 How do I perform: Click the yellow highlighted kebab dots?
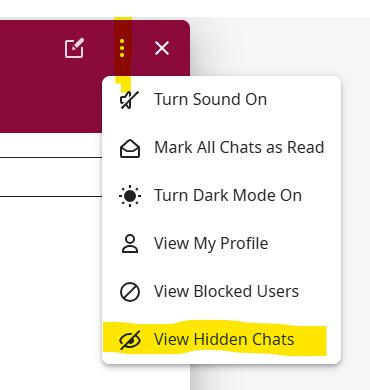pos(122,48)
